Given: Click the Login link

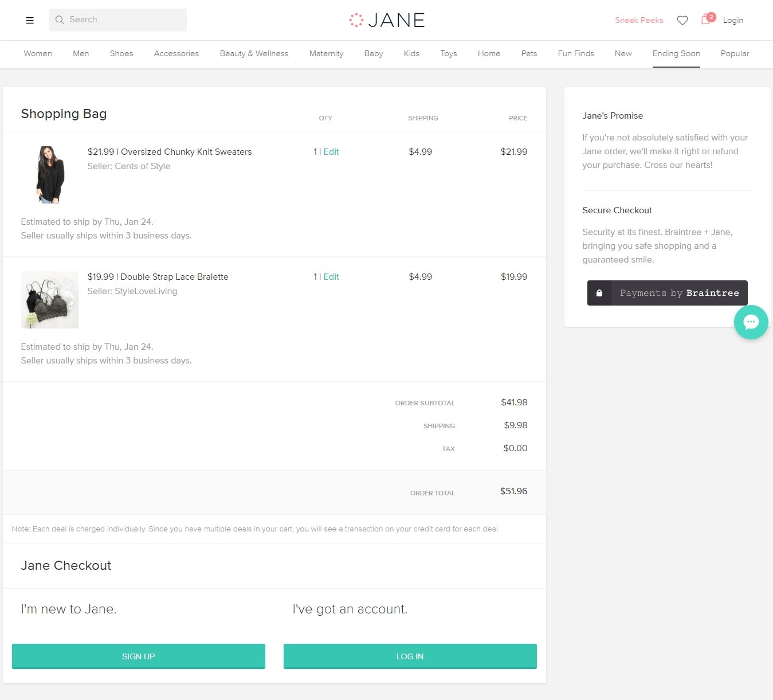Looking at the screenshot, I should pos(733,20).
